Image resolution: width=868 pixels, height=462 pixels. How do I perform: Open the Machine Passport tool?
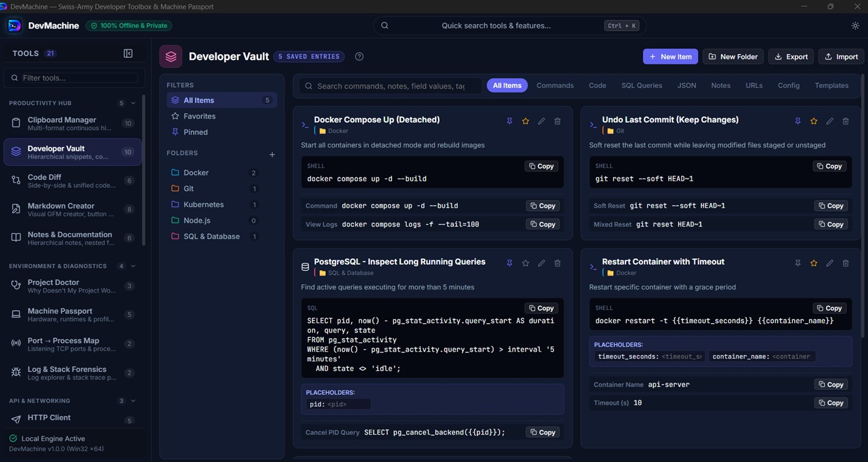click(73, 315)
